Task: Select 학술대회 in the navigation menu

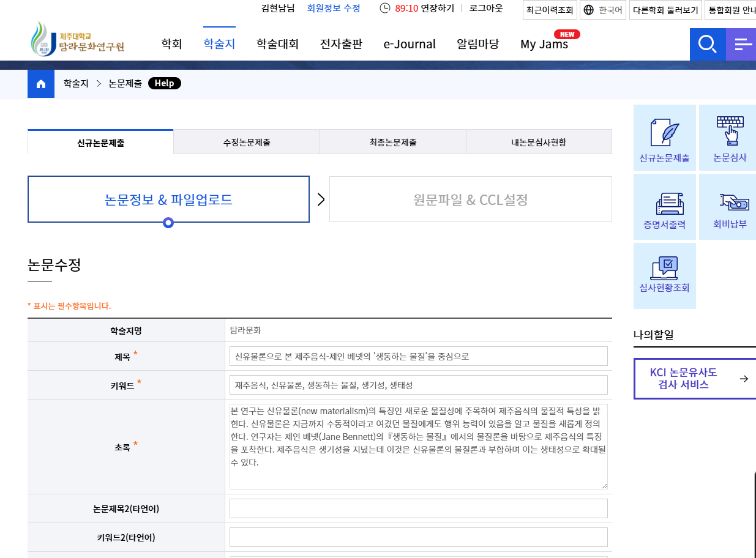Action: point(277,44)
